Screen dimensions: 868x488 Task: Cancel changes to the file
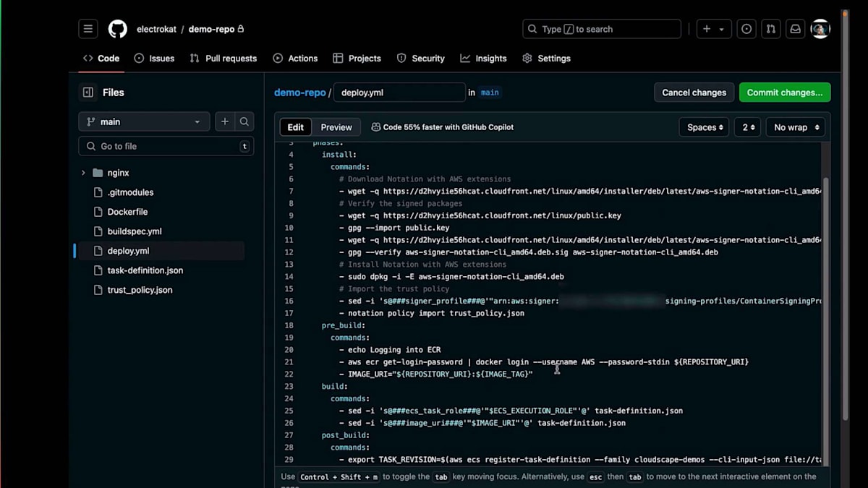(x=694, y=93)
